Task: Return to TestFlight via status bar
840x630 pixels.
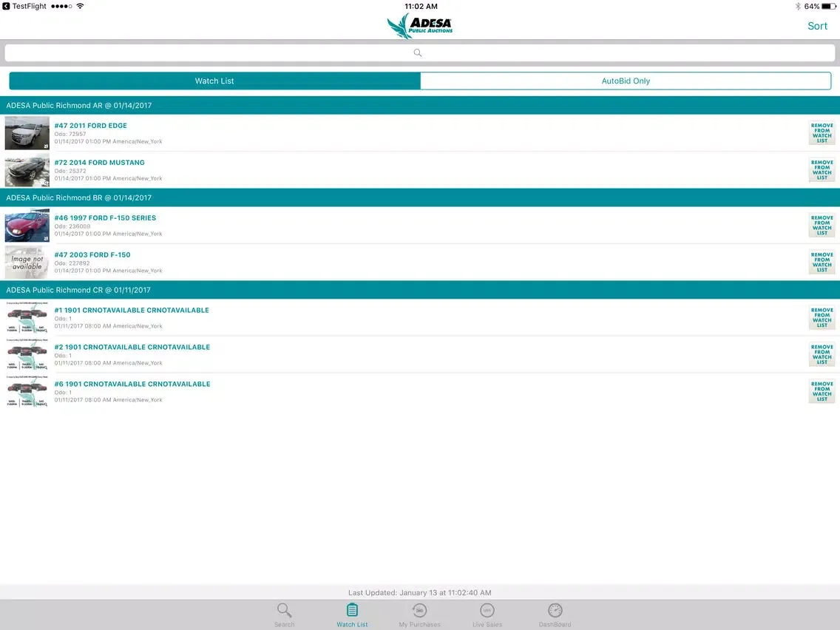Action: pos(24,6)
